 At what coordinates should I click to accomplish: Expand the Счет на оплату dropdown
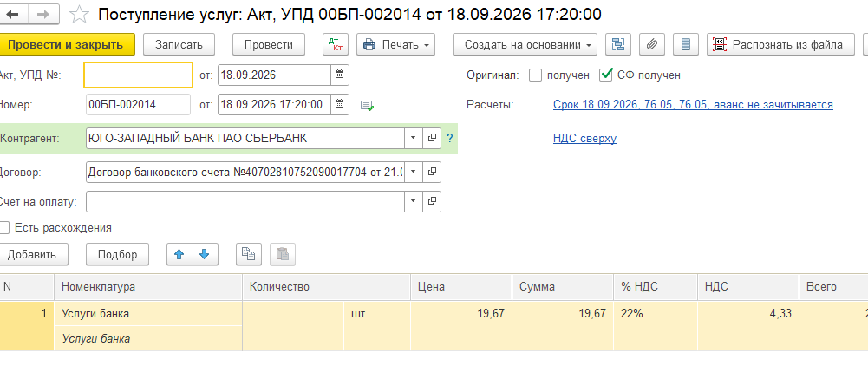(413, 201)
